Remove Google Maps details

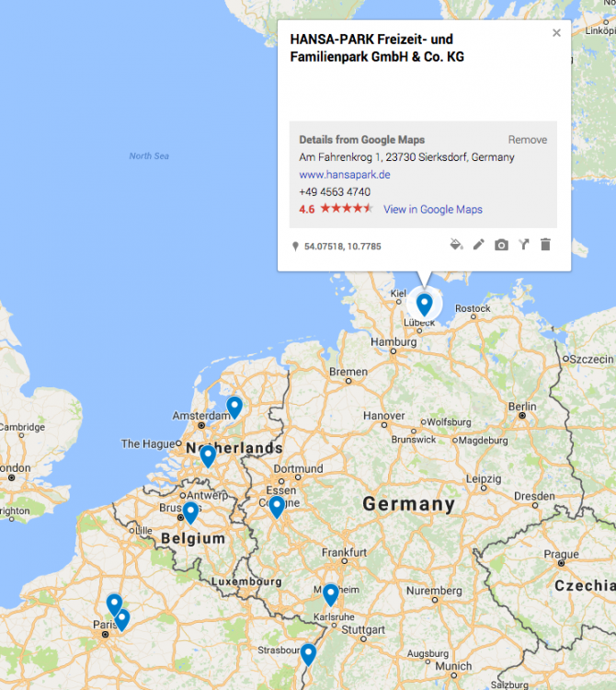tap(527, 140)
